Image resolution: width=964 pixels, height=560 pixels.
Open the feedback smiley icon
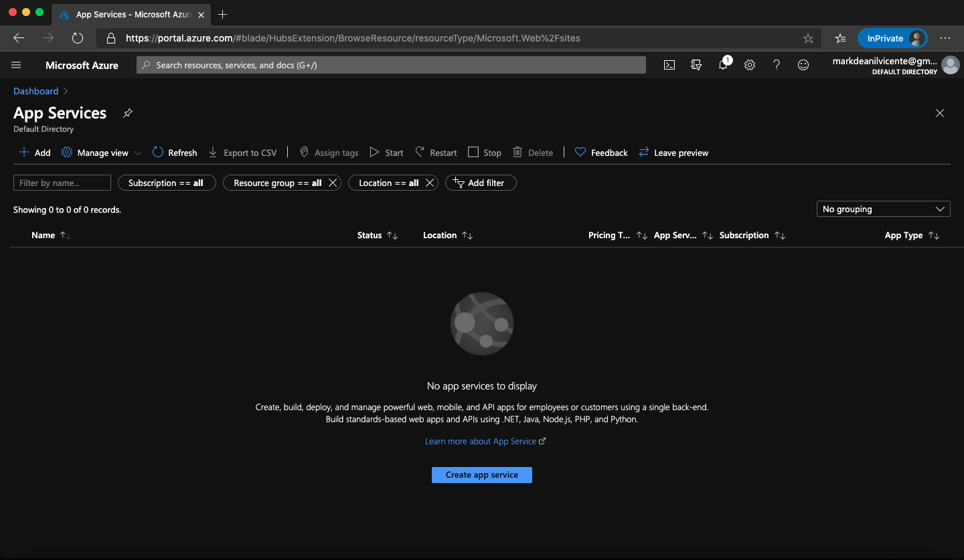[803, 65]
